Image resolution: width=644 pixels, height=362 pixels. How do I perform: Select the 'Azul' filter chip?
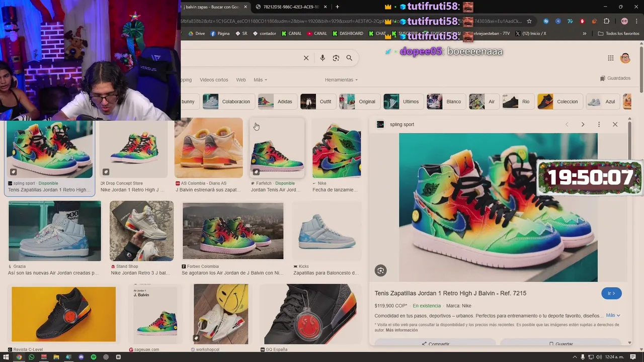[602, 102]
